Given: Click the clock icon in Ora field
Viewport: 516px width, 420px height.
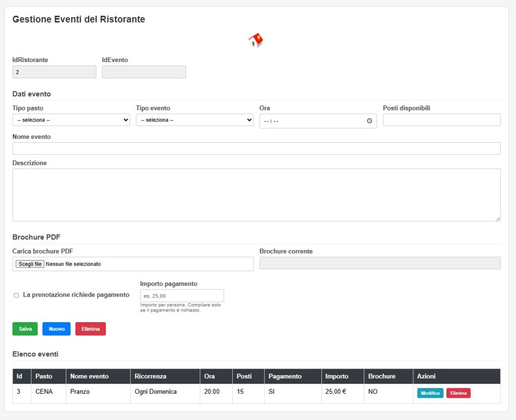Looking at the screenshot, I should click(x=369, y=121).
